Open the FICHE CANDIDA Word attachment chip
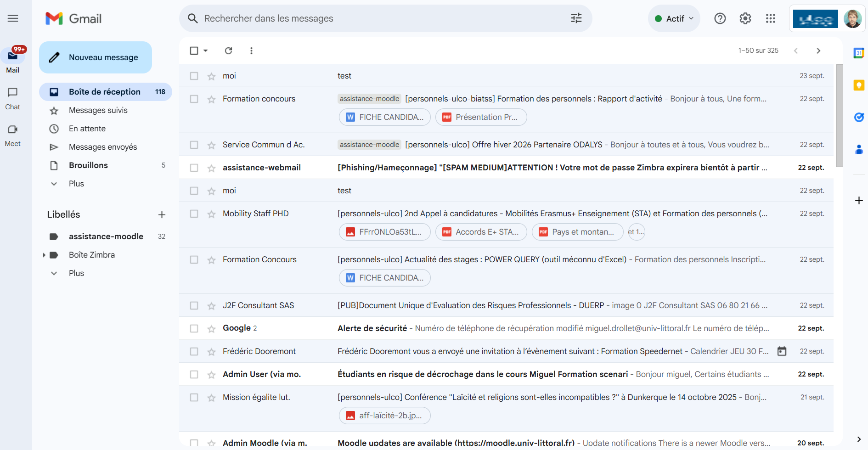Image resolution: width=868 pixels, height=450 pixels. tap(385, 117)
